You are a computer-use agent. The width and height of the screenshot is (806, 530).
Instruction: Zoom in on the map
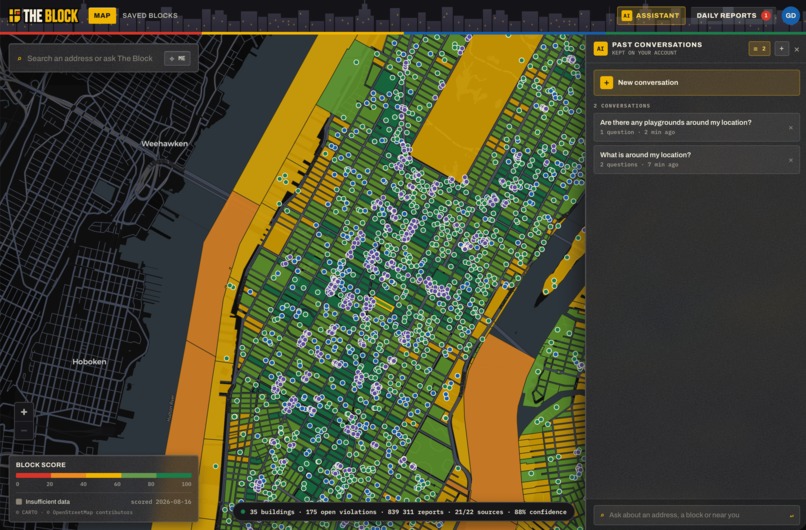click(24, 412)
